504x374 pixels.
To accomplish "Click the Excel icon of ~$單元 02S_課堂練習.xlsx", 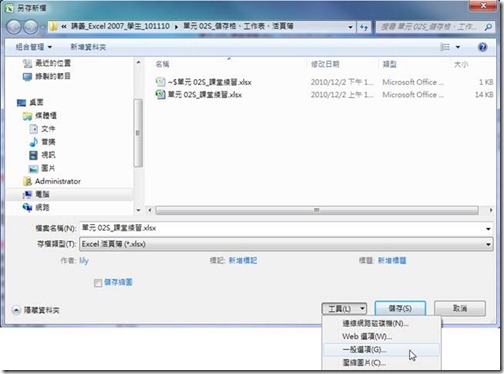I will pyautogui.click(x=160, y=82).
